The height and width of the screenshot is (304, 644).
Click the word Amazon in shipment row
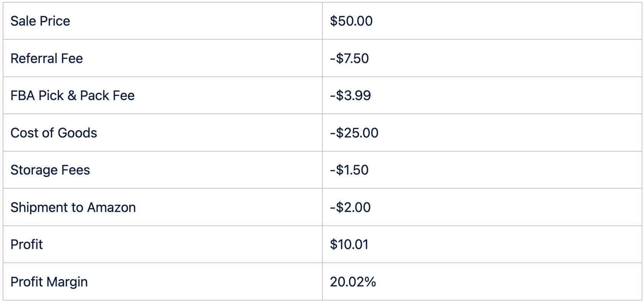click(x=111, y=207)
